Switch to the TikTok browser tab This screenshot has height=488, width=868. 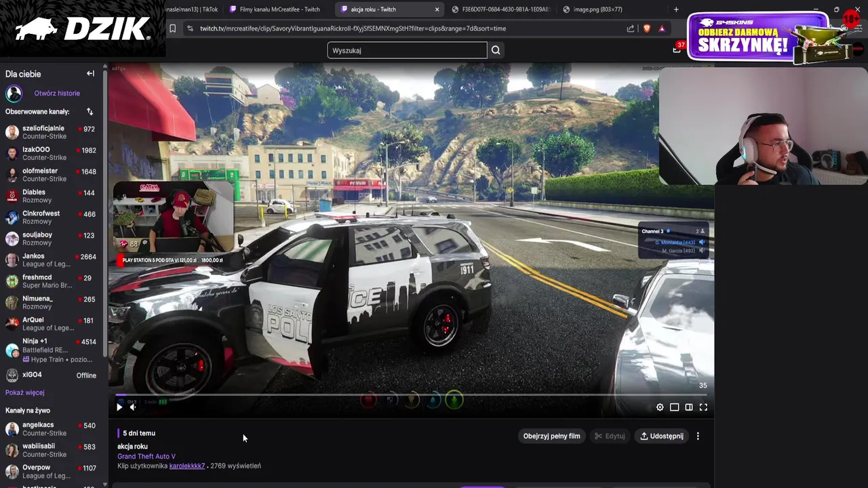[192, 9]
